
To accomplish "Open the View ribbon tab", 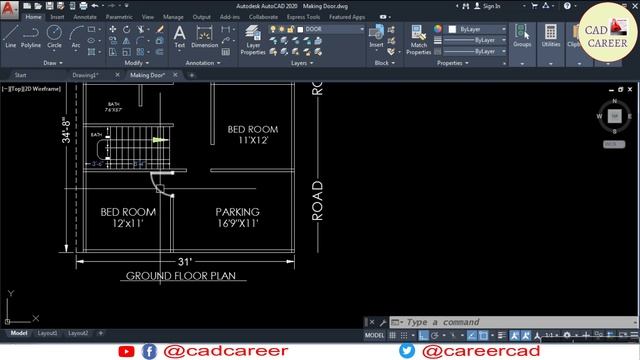I will [x=148, y=17].
